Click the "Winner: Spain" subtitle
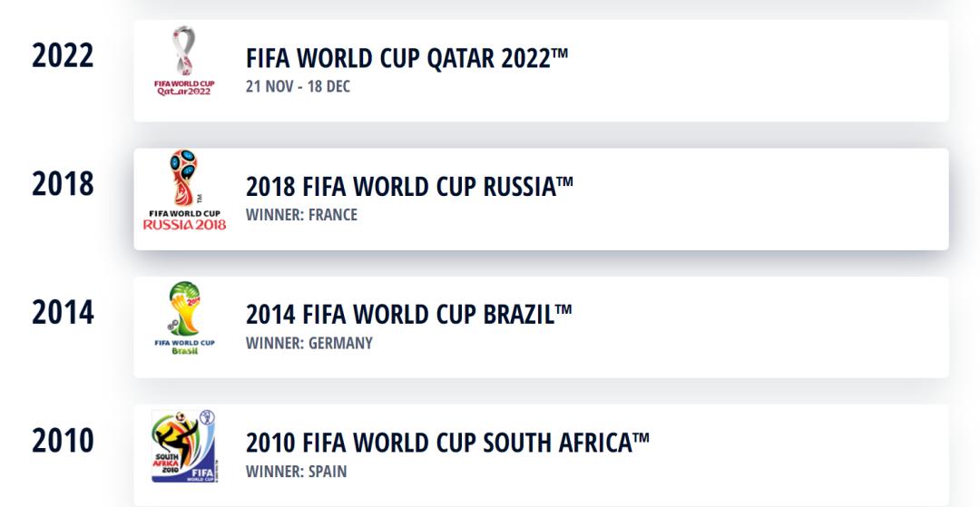 point(296,472)
